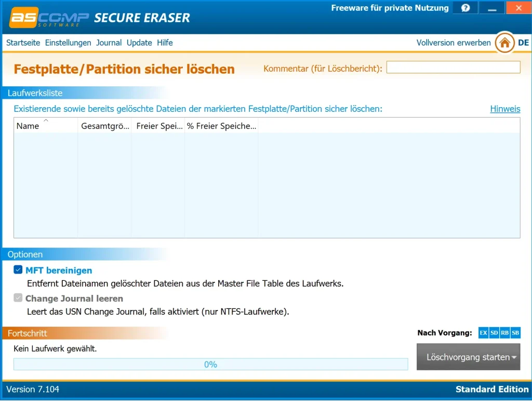Open the Update menu
Viewport: 532px width, 401px height.
click(x=139, y=43)
